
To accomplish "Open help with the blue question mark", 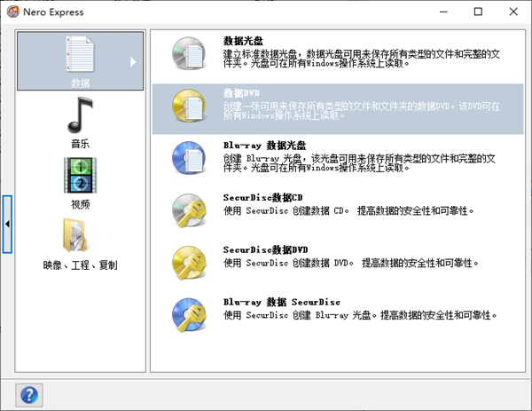I will (x=28, y=393).
